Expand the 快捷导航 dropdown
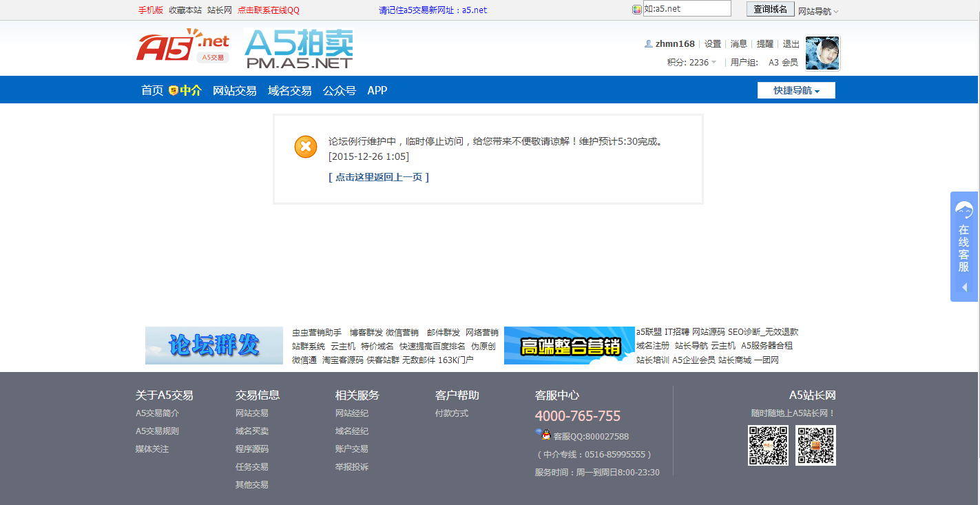The height and width of the screenshot is (505, 980). point(796,90)
